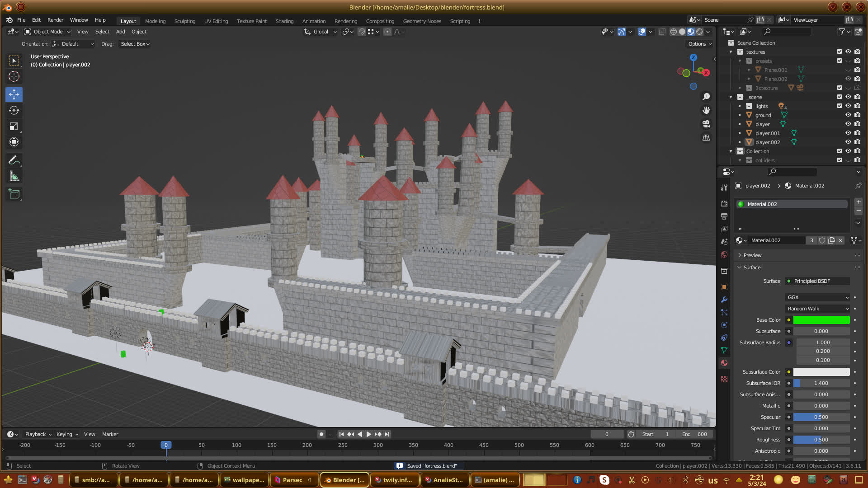Hide player.001 in viewport
The image size is (868, 488).
pos(848,133)
